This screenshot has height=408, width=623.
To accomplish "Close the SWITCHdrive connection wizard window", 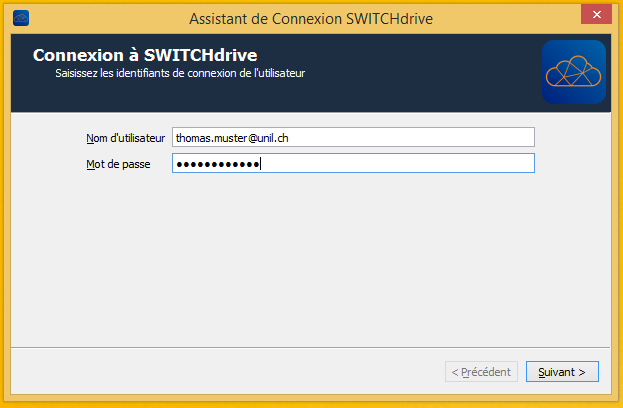I will [x=596, y=14].
